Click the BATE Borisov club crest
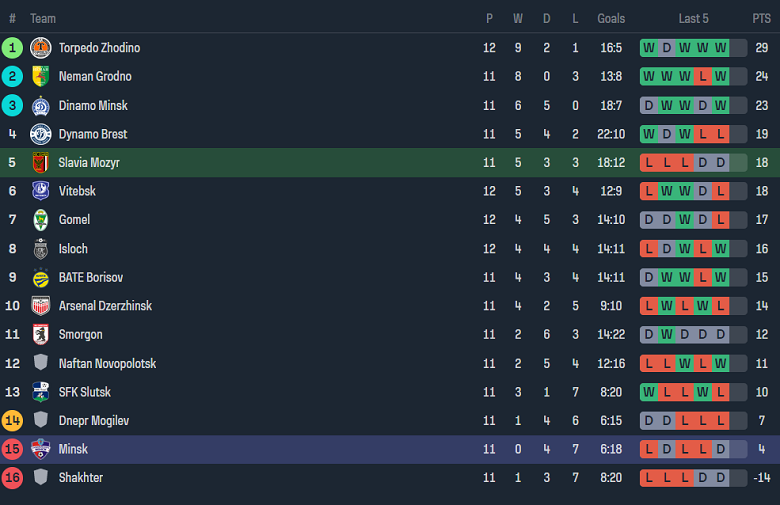 41,278
